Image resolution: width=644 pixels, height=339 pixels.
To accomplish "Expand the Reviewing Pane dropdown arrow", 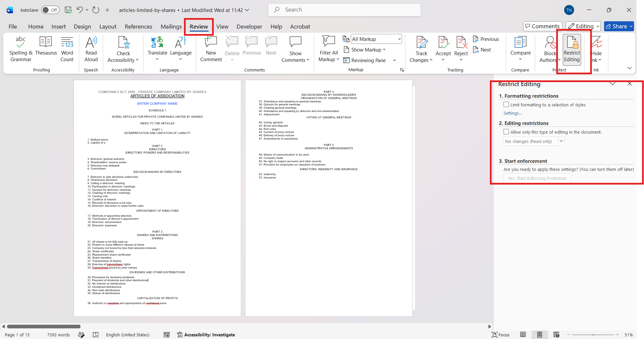I will click(394, 60).
